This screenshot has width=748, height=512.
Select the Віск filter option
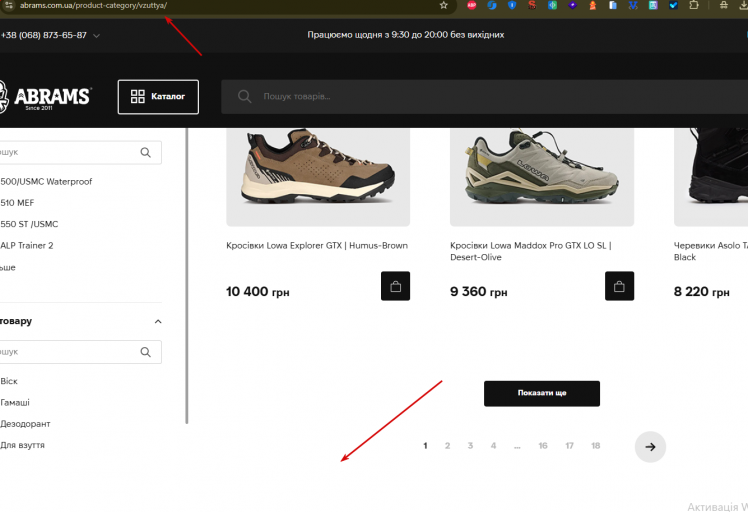pyautogui.click(x=9, y=381)
